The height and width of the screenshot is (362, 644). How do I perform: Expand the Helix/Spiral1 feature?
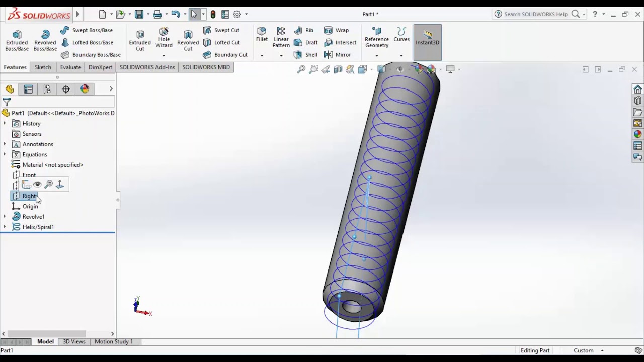click(5, 227)
